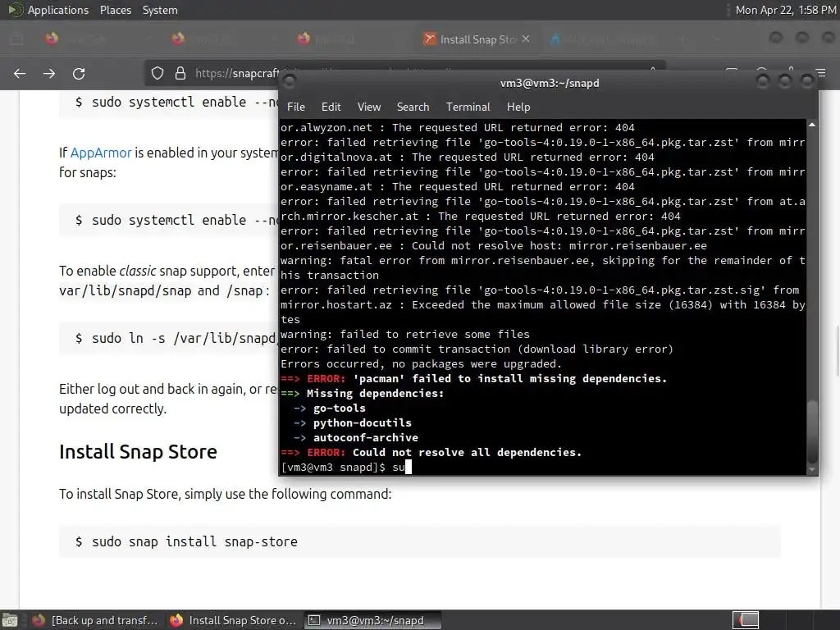
Task: Click 'To install Snap Store, simply use' paragraph
Action: coord(225,494)
